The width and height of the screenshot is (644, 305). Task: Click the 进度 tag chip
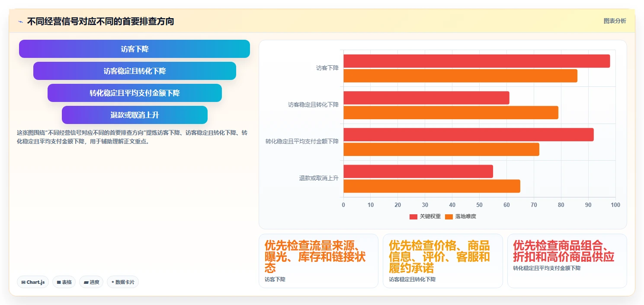tap(91, 282)
